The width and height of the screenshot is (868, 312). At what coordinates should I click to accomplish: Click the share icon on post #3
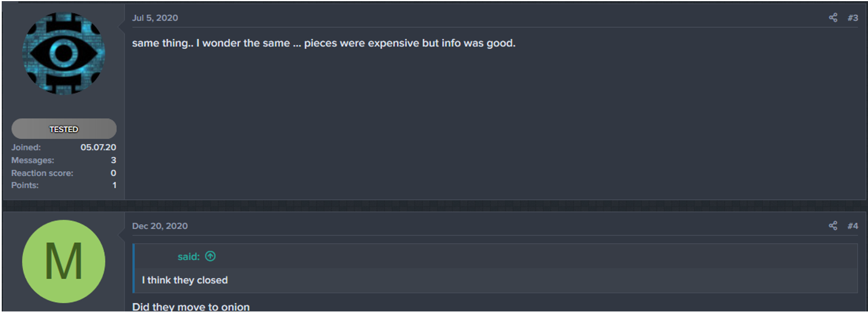[x=833, y=18]
